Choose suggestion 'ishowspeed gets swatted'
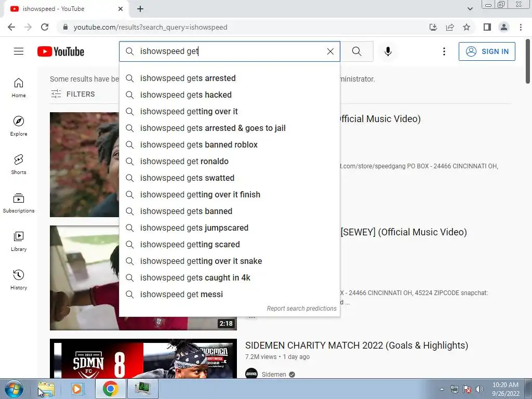This screenshot has width=532, height=399. click(229, 178)
